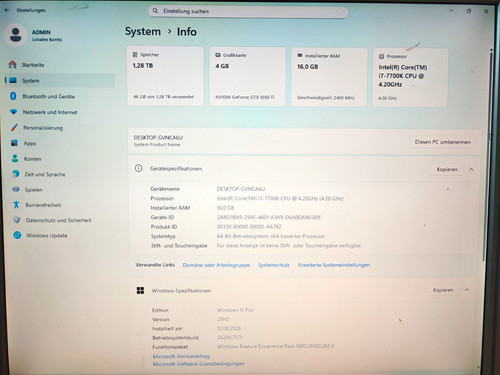Open Systemschutz link
The height and width of the screenshot is (375, 500).
pyautogui.click(x=274, y=265)
